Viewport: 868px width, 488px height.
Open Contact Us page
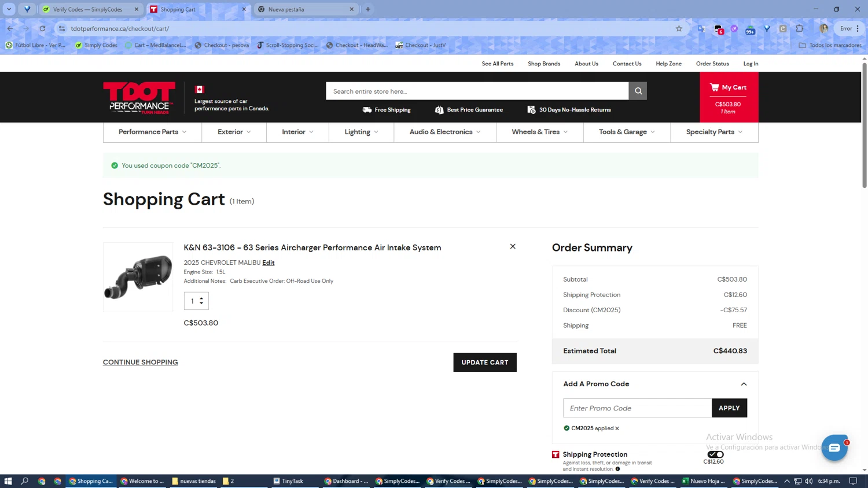(627, 64)
